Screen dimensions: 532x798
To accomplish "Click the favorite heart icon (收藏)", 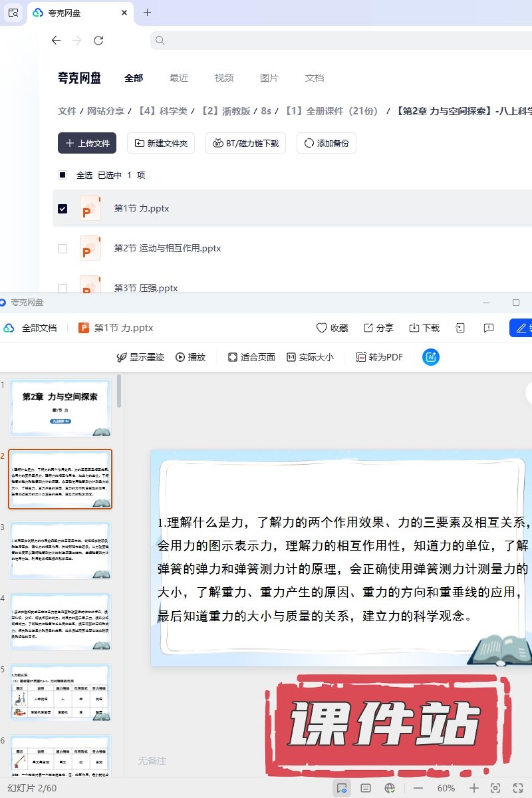I will pyautogui.click(x=332, y=328).
